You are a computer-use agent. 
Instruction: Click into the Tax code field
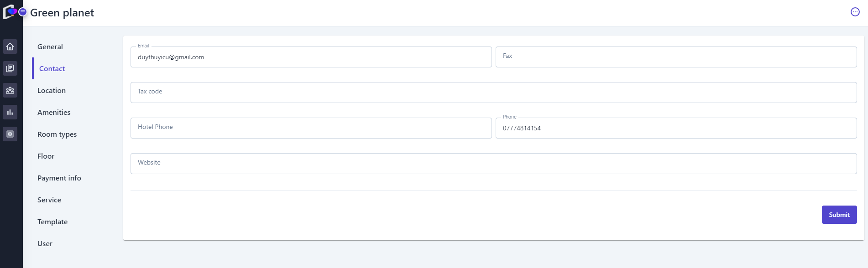point(493,93)
